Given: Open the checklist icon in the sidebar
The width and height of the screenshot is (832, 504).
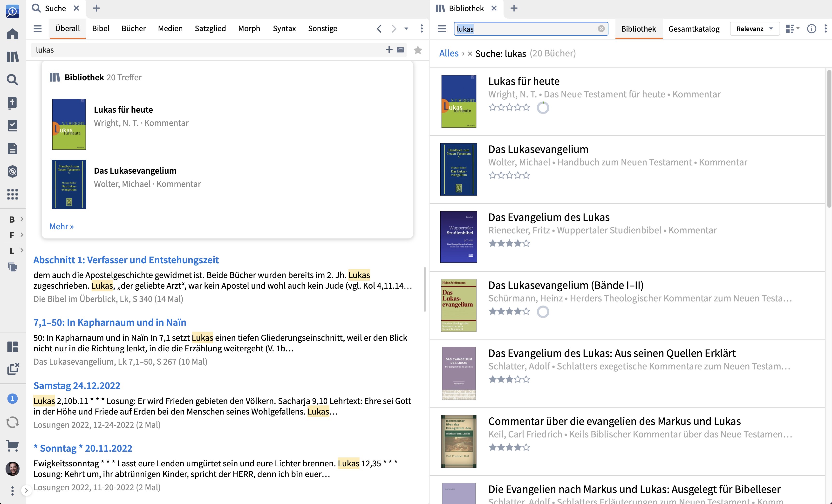Looking at the screenshot, I should (x=13, y=126).
